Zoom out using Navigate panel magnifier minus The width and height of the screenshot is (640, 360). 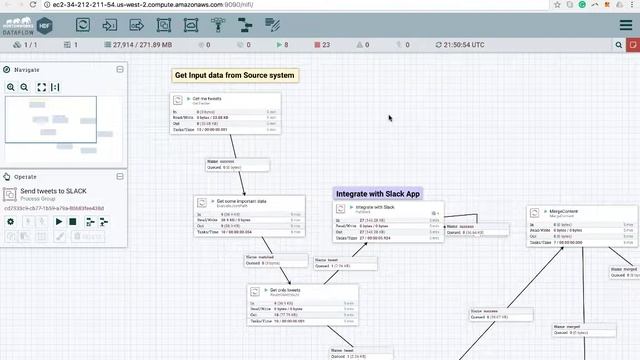click(x=24, y=87)
